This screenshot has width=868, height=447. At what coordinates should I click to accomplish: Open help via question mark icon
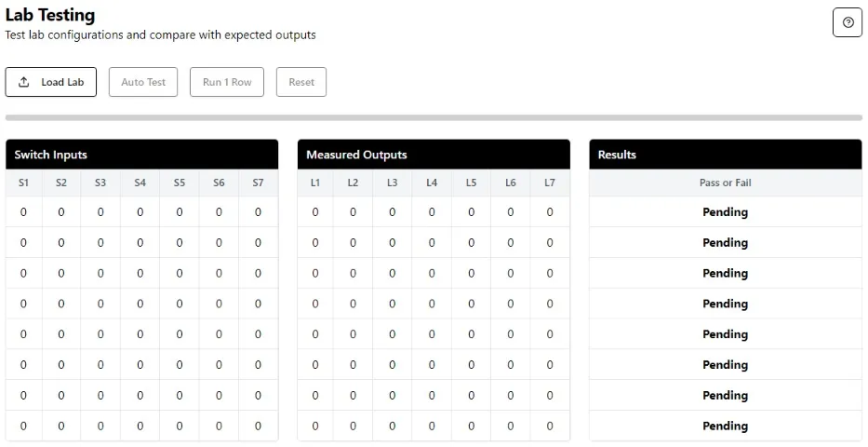point(847,22)
